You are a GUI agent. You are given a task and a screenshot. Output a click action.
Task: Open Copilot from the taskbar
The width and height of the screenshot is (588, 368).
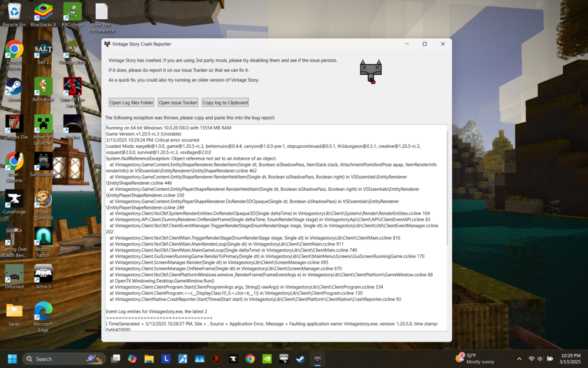pyautogui.click(x=132, y=358)
